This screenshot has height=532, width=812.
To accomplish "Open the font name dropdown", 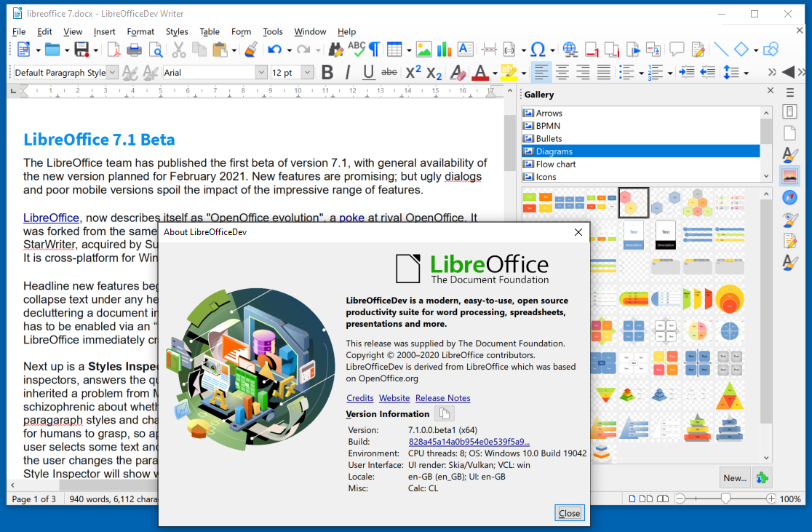I will click(x=260, y=72).
